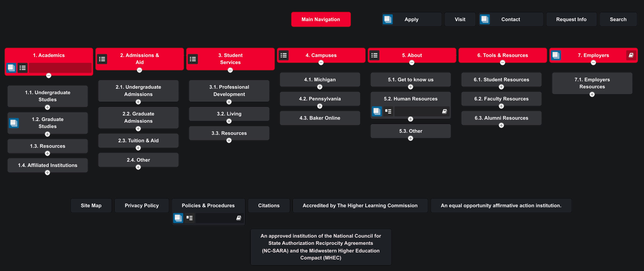This screenshot has width=644, height=271.
Task: Select the Citations footer node
Action: pyautogui.click(x=269, y=205)
